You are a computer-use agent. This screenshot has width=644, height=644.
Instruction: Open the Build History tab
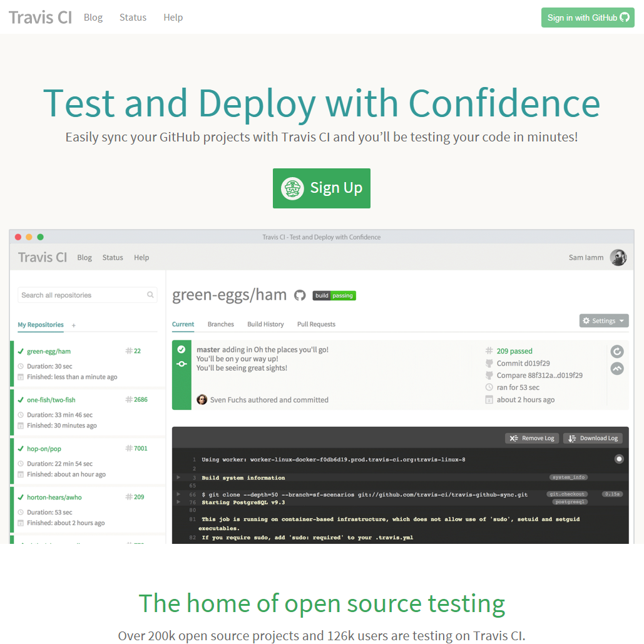(265, 324)
